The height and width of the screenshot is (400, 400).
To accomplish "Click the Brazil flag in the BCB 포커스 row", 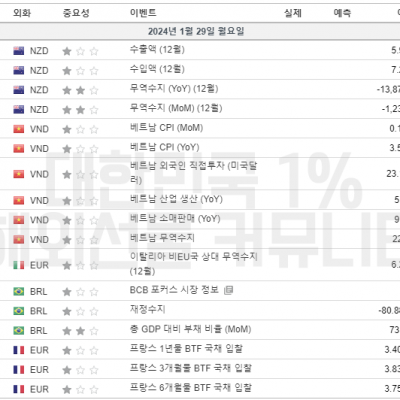I will coord(19,291).
